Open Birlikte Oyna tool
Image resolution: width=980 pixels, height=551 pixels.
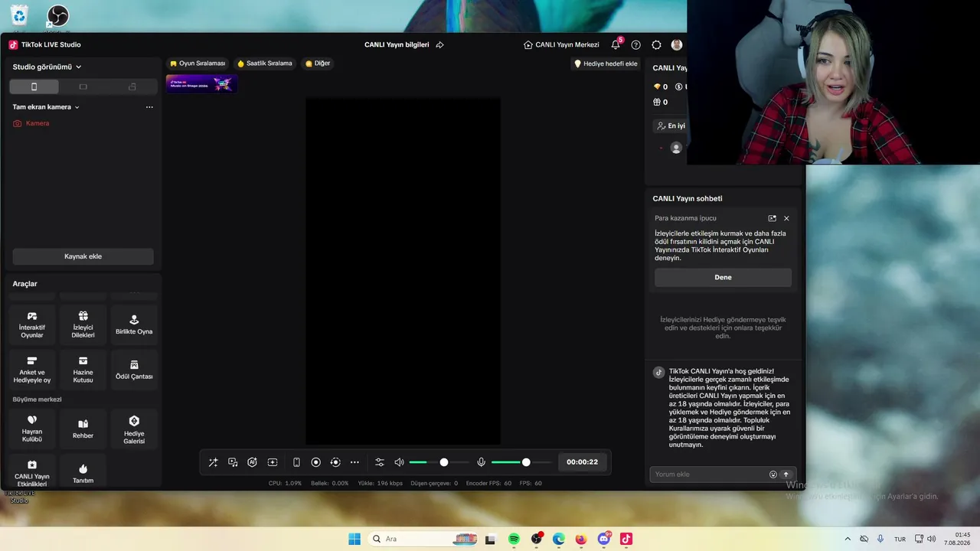point(134,324)
